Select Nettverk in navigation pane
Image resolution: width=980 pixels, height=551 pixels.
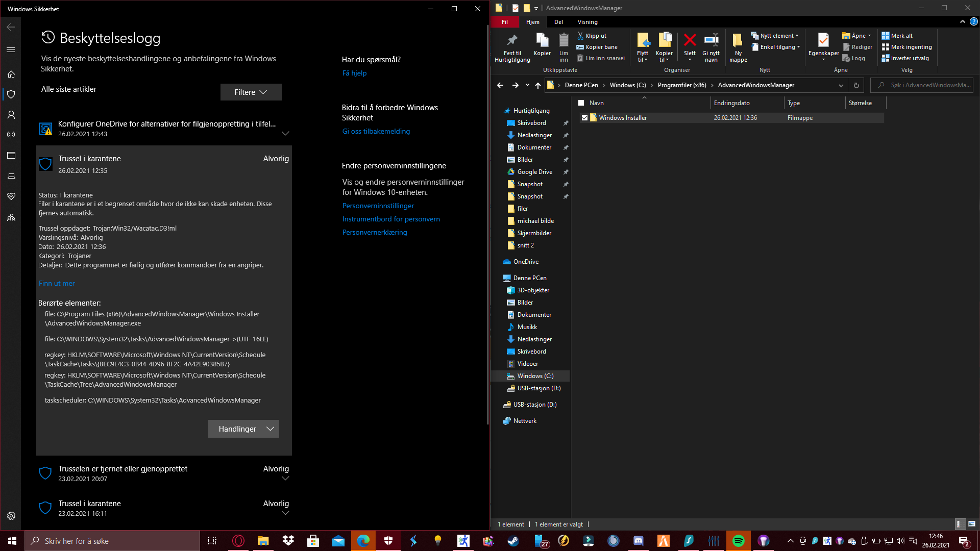tap(525, 421)
